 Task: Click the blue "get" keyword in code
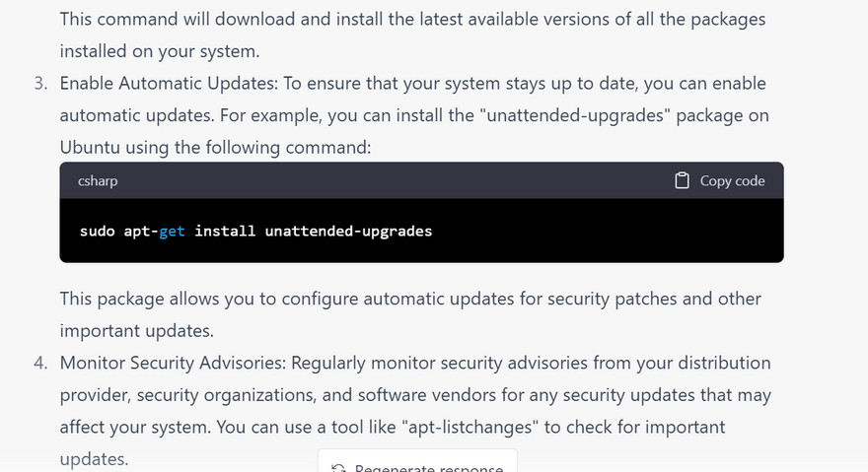[172, 231]
